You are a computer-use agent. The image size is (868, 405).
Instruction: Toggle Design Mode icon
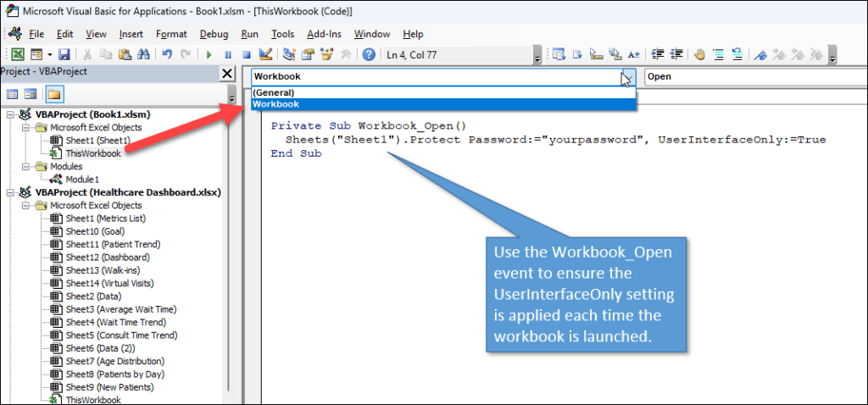[x=265, y=55]
